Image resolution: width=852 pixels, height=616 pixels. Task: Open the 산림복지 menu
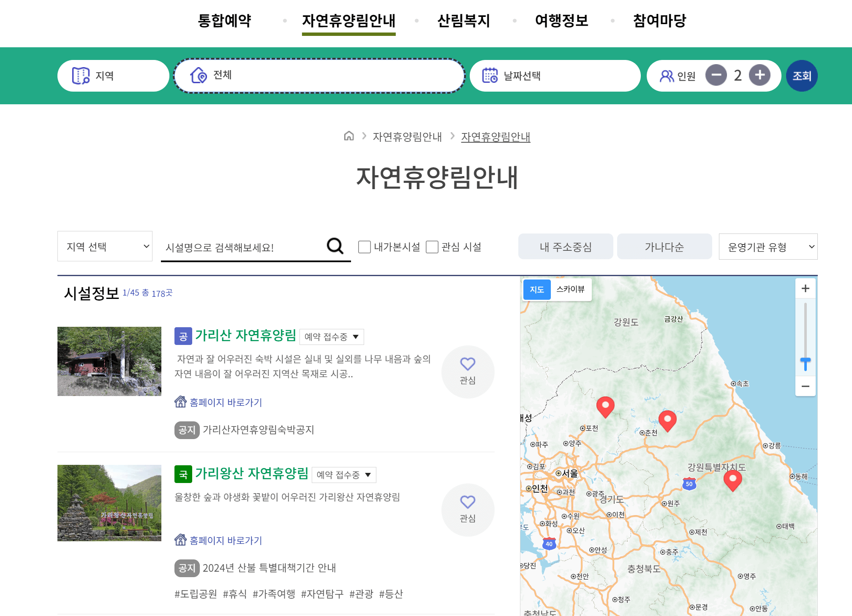pyautogui.click(x=463, y=20)
